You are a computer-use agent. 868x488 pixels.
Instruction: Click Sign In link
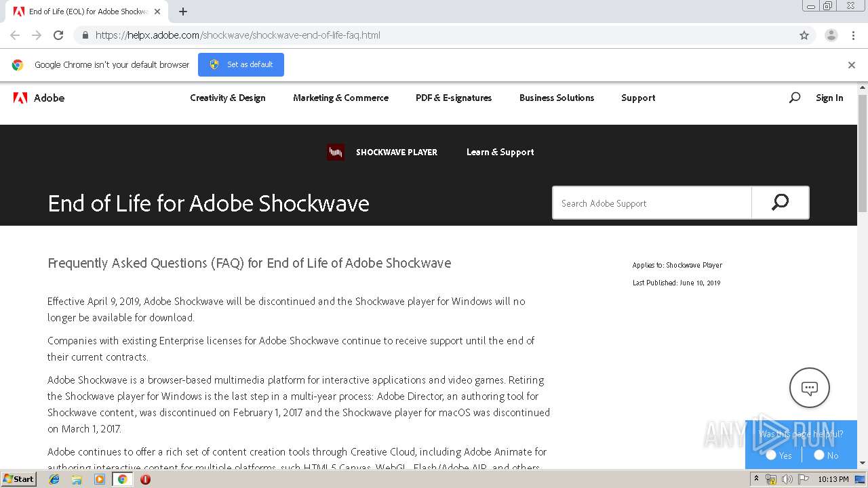pos(829,98)
